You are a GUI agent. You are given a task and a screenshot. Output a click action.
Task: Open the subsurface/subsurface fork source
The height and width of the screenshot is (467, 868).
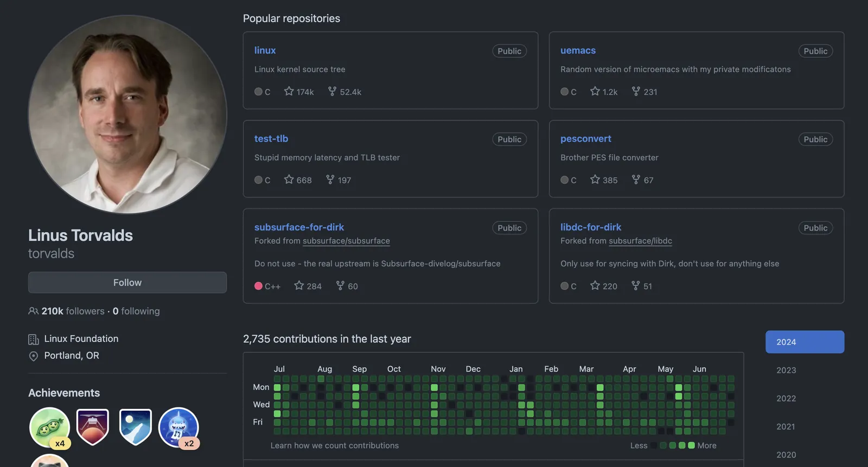click(346, 241)
